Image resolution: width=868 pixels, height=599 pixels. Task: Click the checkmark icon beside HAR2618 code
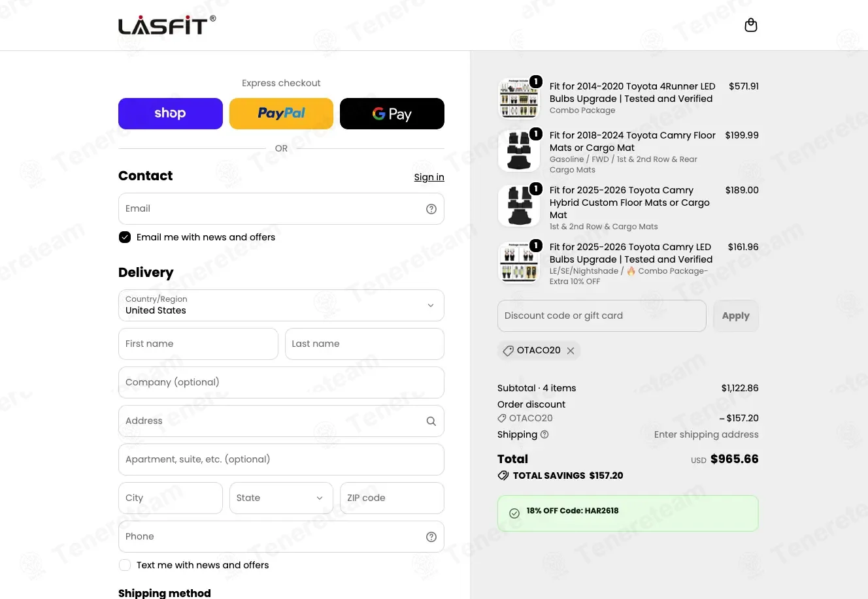tap(514, 513)
